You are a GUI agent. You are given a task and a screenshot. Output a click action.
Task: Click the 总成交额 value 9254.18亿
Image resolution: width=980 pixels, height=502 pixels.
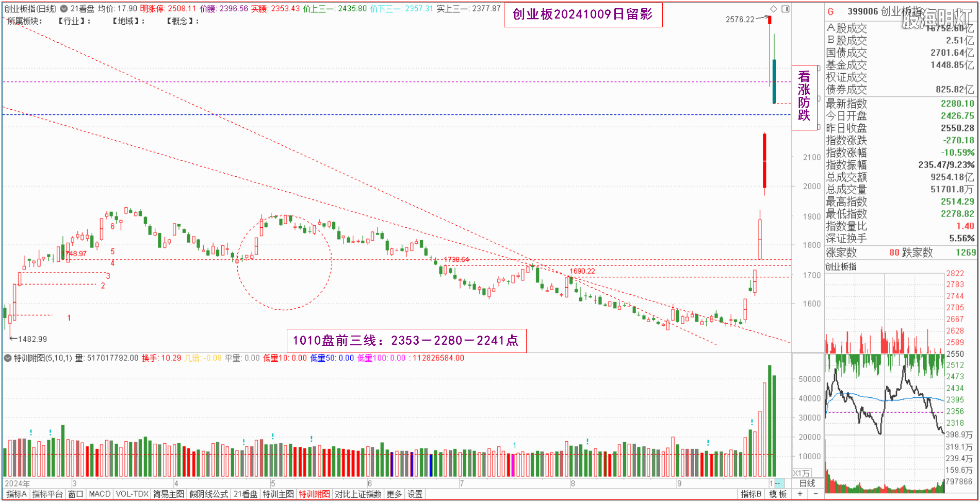tap(952, 177)
